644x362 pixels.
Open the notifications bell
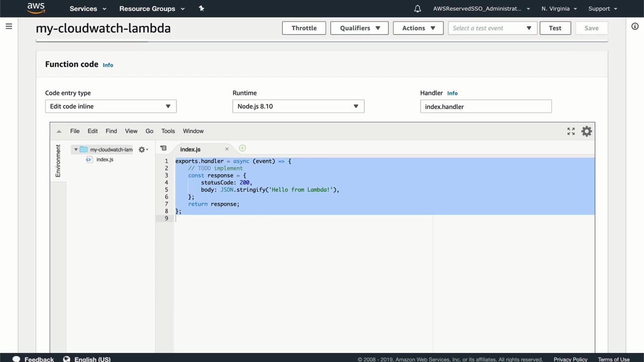coord(418,9)
